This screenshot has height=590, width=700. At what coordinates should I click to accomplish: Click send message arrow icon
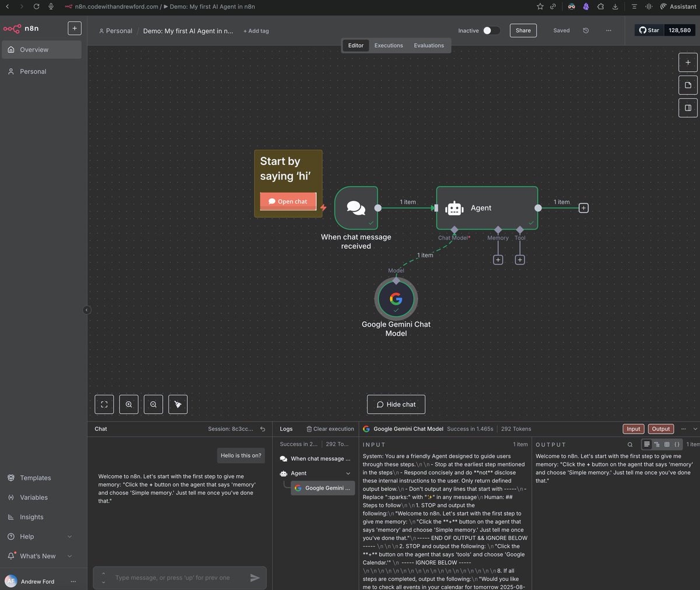255,578
